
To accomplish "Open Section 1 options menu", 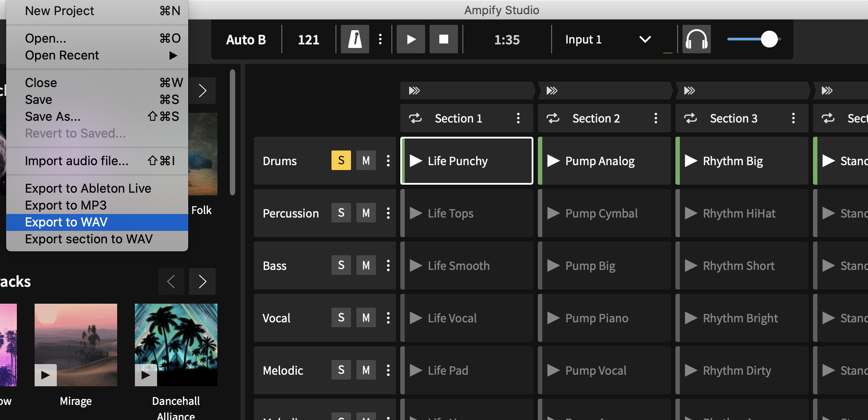I will [518, 118].
